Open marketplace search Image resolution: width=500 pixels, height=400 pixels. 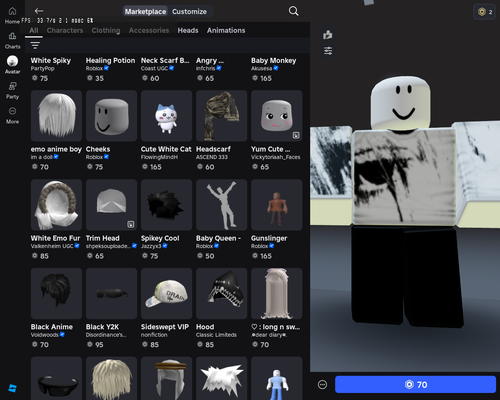[x=293, y=11]
